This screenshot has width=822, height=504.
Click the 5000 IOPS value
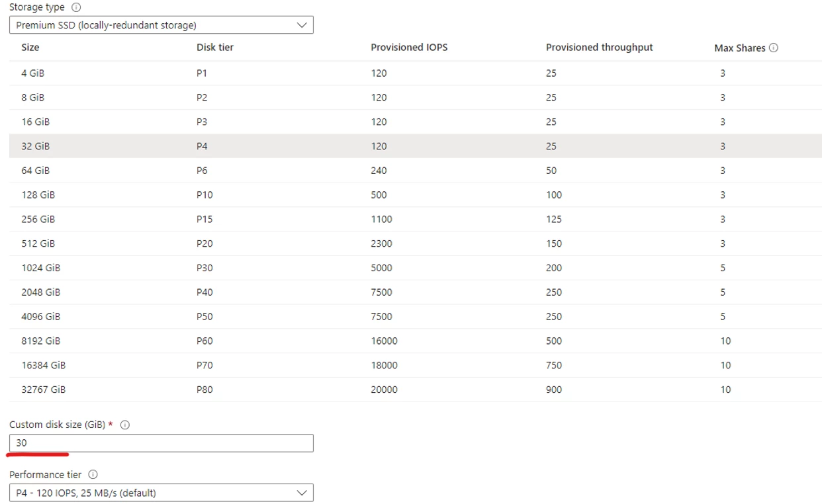tap(381, 268)
